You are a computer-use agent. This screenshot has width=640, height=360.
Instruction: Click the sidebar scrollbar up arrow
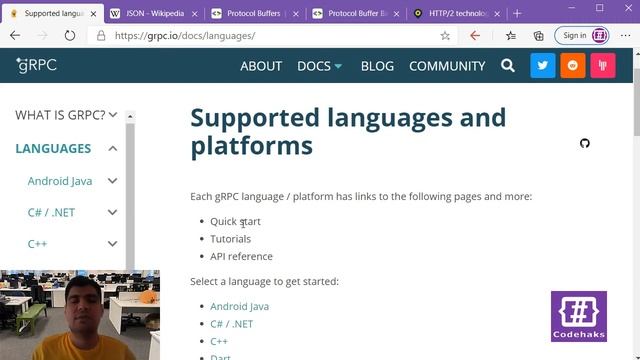tap(130, 116)
